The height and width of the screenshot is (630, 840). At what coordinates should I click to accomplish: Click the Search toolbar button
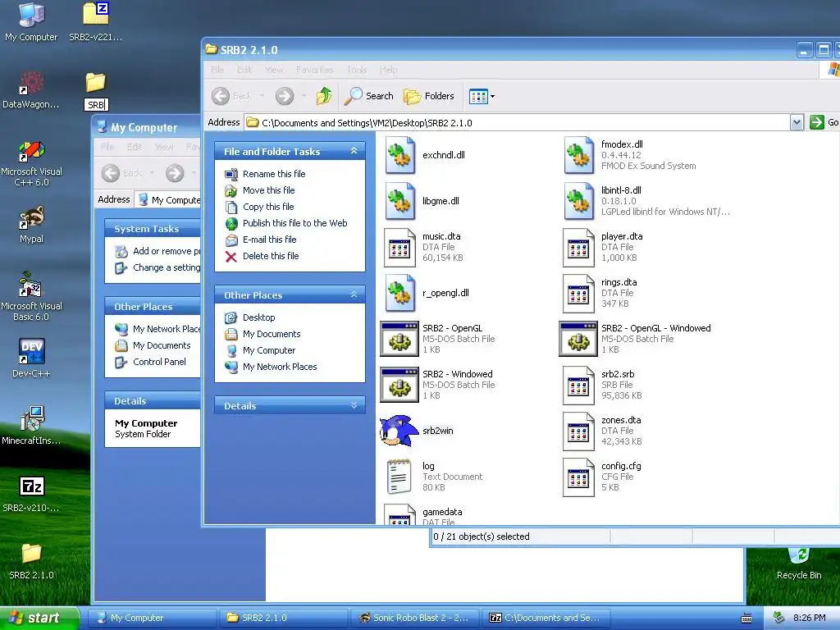click(x=368, y=96)
